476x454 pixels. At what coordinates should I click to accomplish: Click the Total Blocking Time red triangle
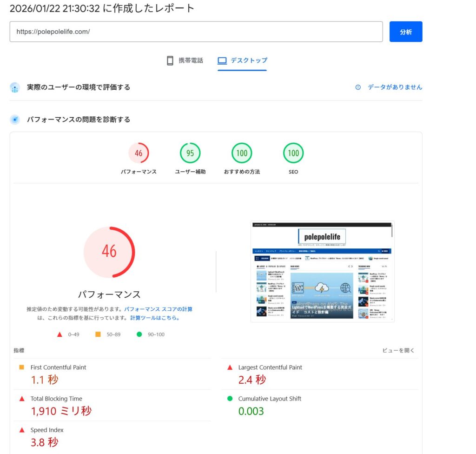pos(22,399)
